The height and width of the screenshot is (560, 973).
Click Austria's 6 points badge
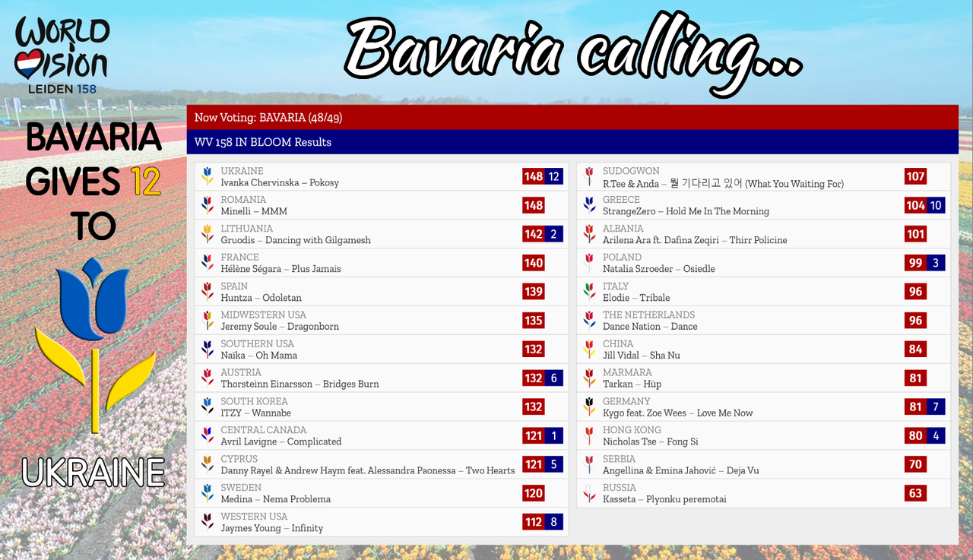(x=554, y=378)
